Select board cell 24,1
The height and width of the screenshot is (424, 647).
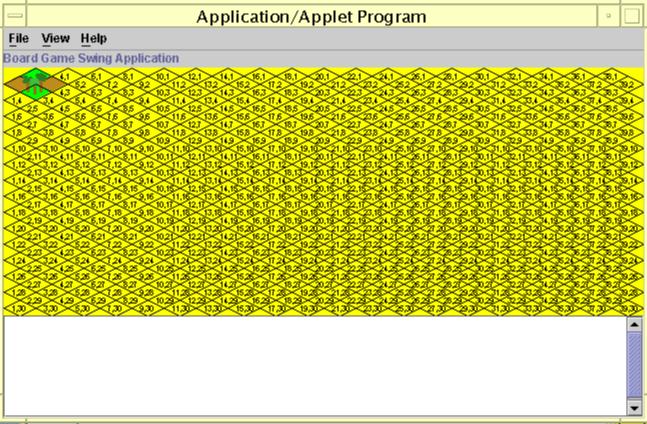coord(387,76)
